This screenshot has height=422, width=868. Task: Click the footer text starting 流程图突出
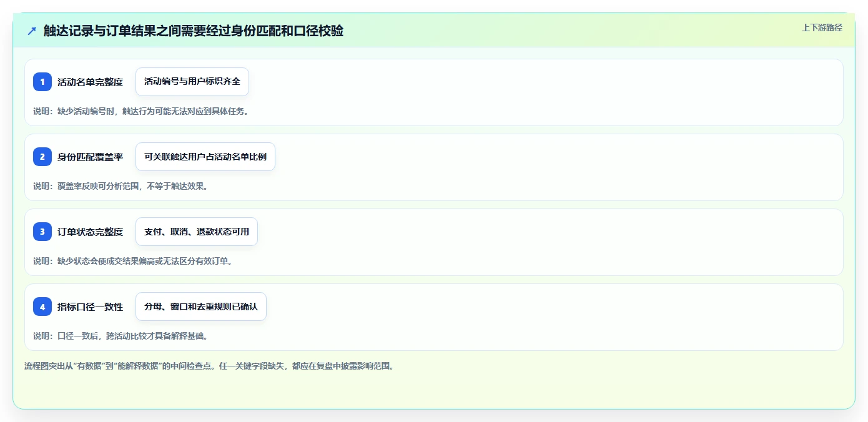[209, 366]
